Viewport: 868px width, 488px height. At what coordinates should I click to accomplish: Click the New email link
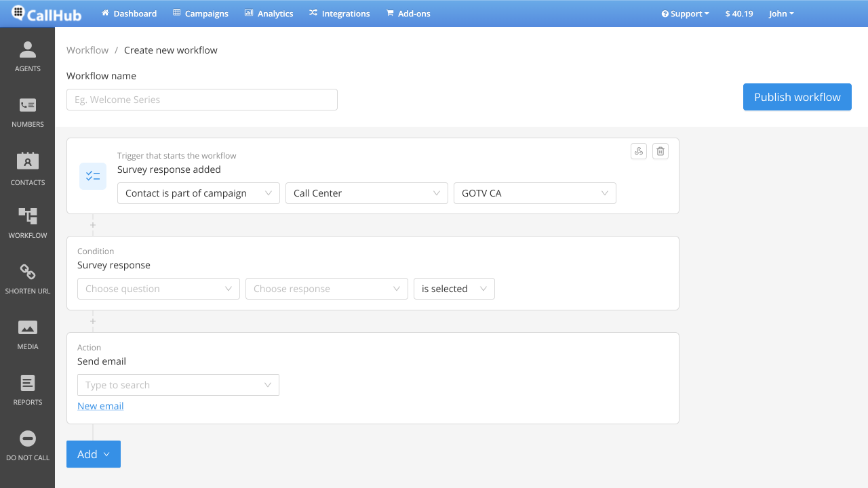click(100, 406)
